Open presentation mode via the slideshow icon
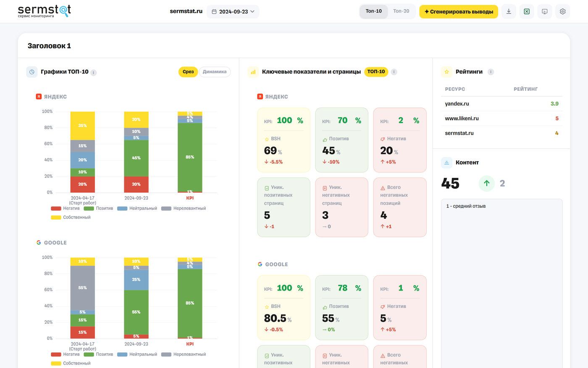Viewport: 588px width, 368px height. [545, 11]
